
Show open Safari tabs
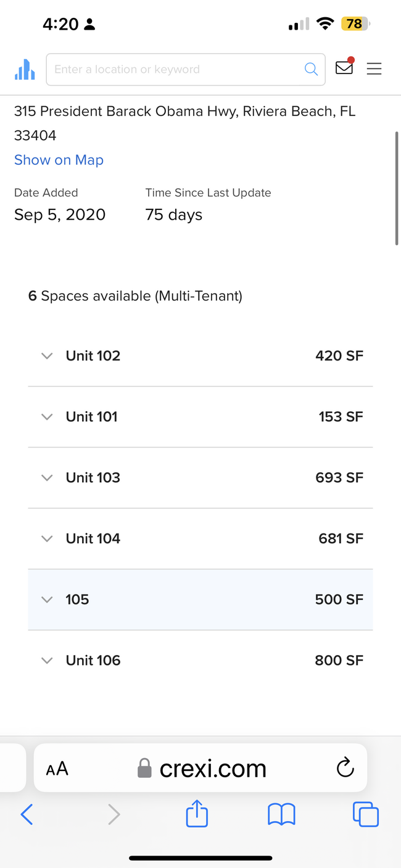coord(365,814)
